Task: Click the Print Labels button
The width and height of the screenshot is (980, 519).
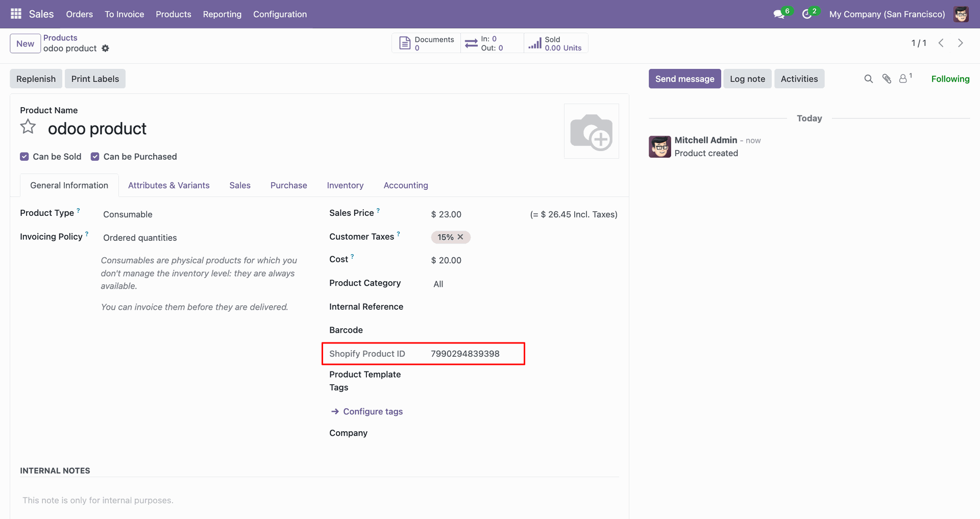Action: tap(95, 79)
